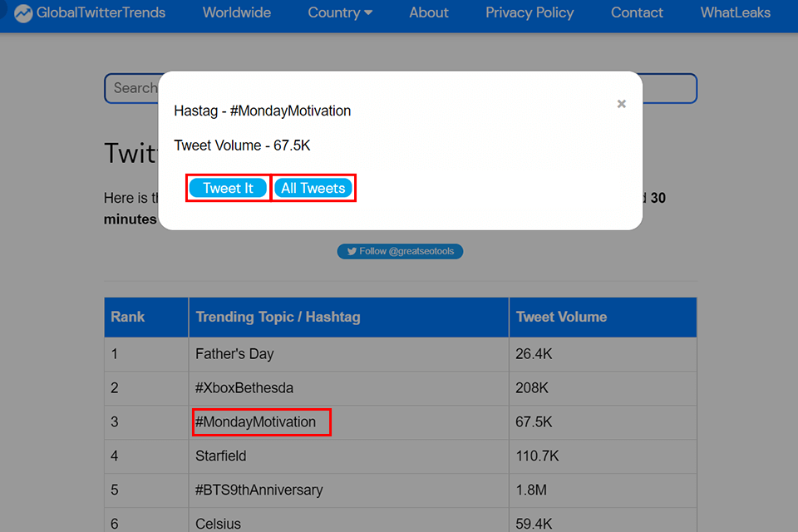Viewport: 798px width, 532px height.
Task: Open the Worldwide menu item
Action: 237,12
